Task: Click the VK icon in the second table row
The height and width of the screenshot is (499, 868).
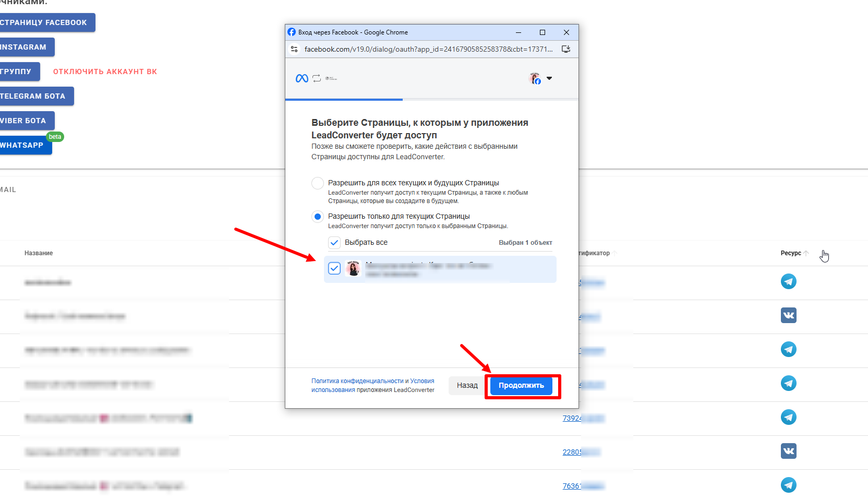Action: coord(788,315)
